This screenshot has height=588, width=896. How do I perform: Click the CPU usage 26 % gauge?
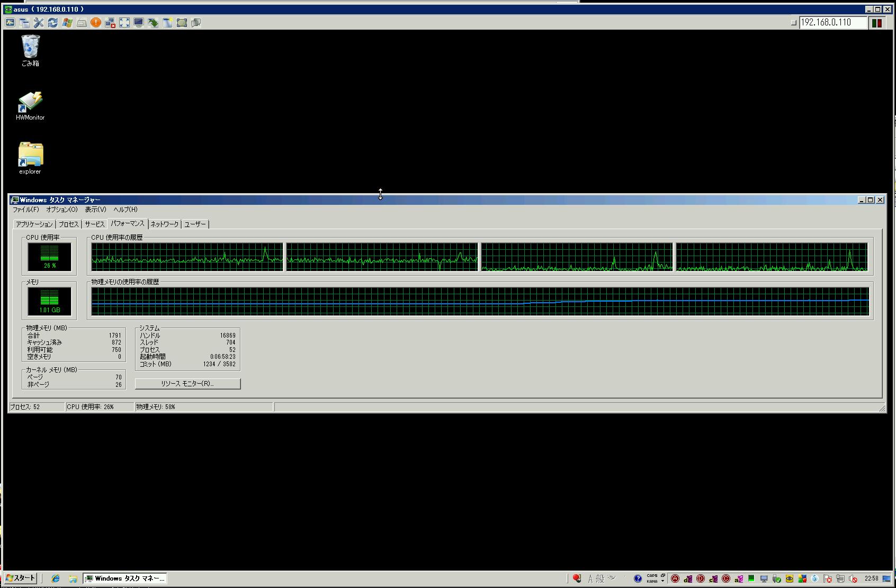tap(50, 257)
